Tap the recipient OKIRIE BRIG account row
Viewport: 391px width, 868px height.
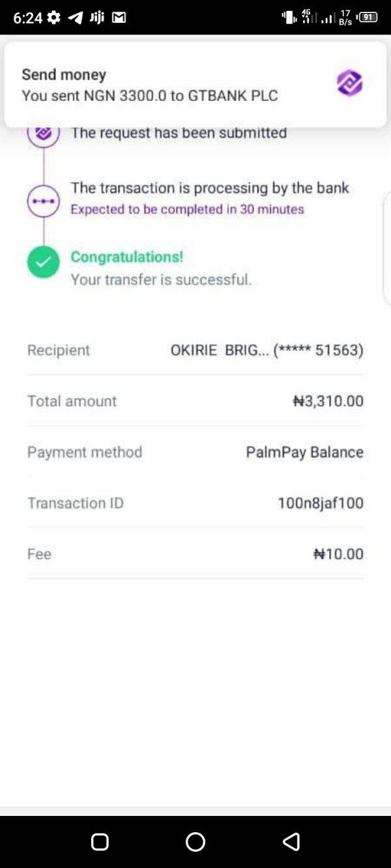267,350
